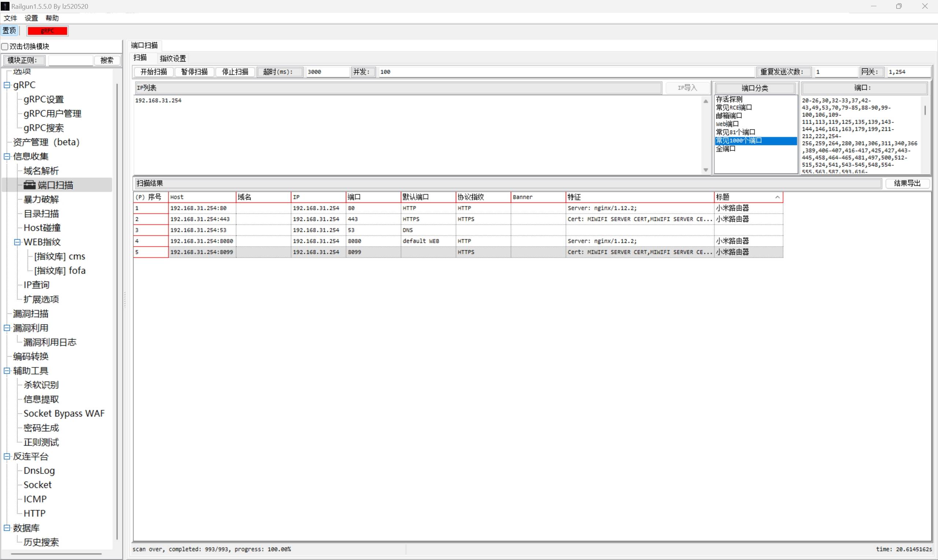Click the sort arrow in 标题 column header
Image resolution: width=938 pixels, height=560 pixels.
tap(777, 197)
